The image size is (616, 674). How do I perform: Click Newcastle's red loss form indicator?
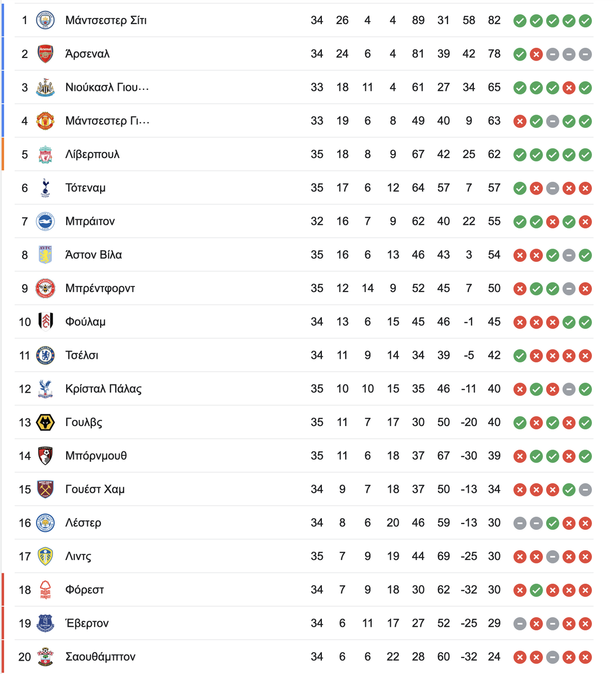[569, 88]
